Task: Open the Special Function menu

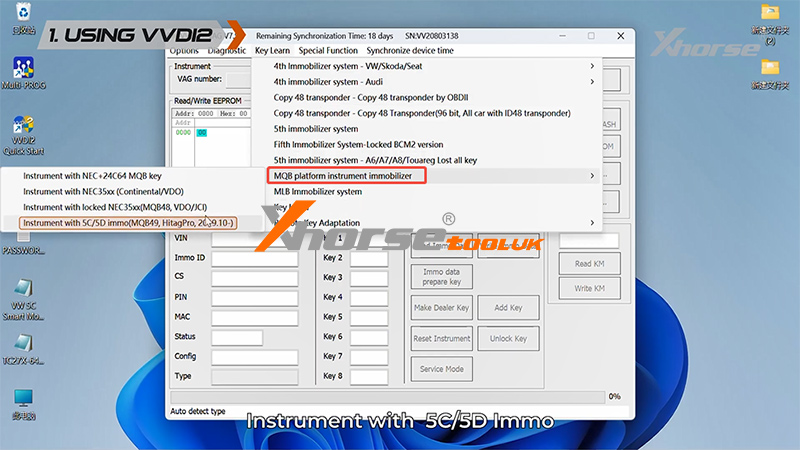Action: [x=328, y=51]
